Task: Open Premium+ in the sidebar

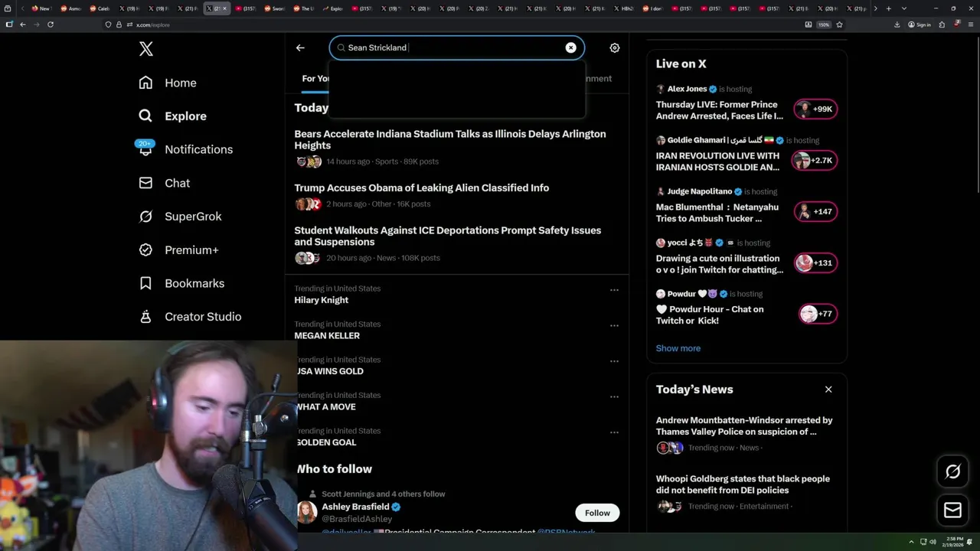Action: pos(178,250)
